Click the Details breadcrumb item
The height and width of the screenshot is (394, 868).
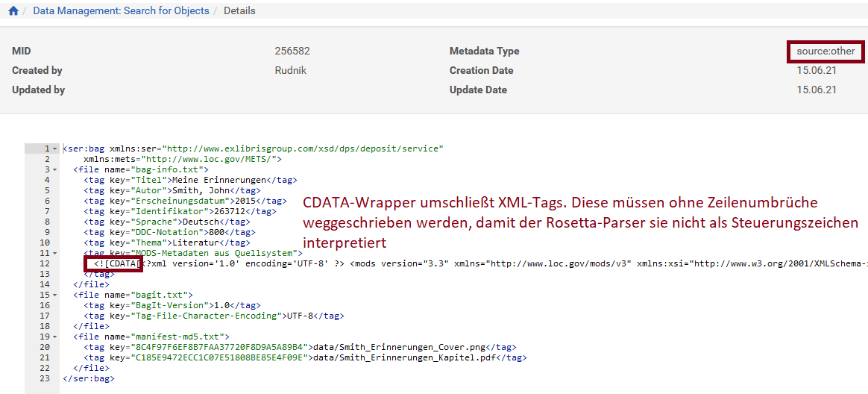[239, 11]
